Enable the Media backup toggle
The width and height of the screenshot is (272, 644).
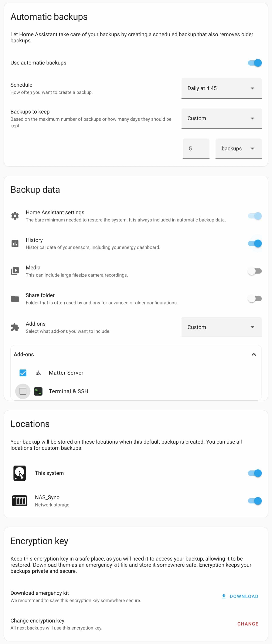click(x=255, y=271)
